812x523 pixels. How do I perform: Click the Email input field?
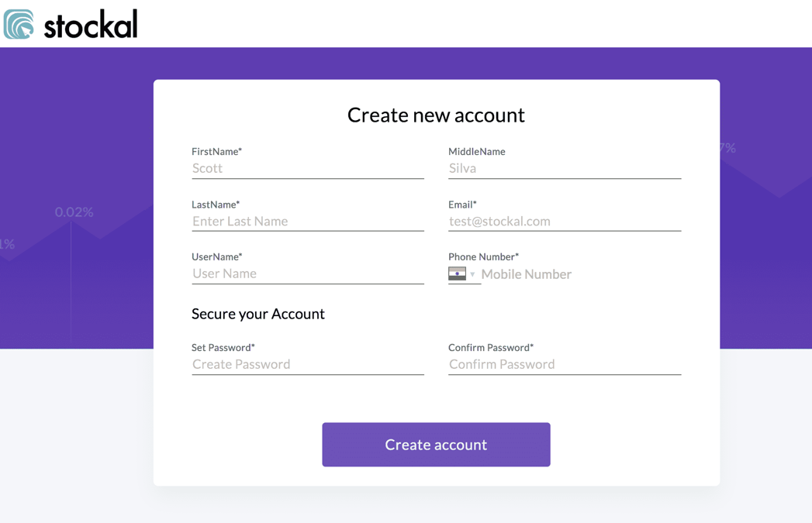click(564, 222)
